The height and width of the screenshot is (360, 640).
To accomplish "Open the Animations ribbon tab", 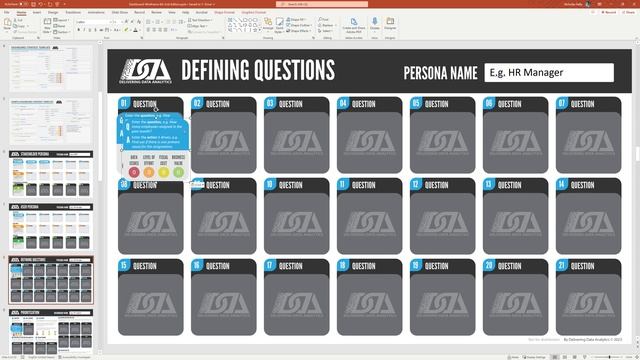I will [x=96, y=12].
